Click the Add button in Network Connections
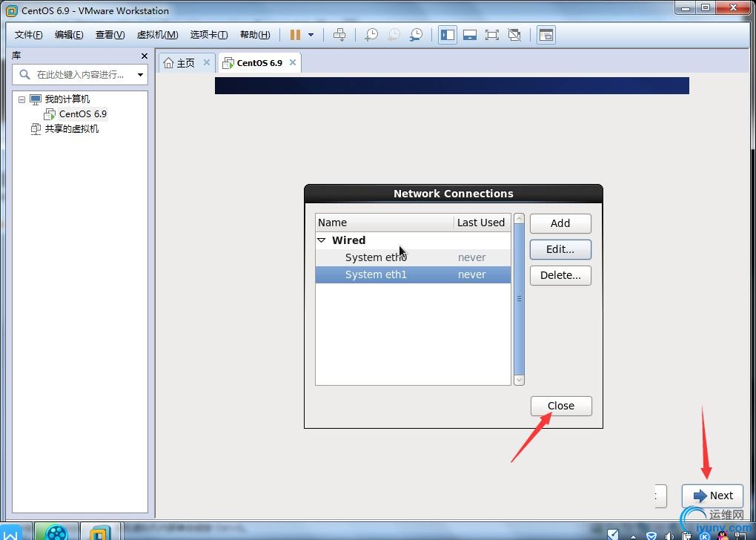The height and width of the screenshot is (540, 756). [x=560, y=223]
